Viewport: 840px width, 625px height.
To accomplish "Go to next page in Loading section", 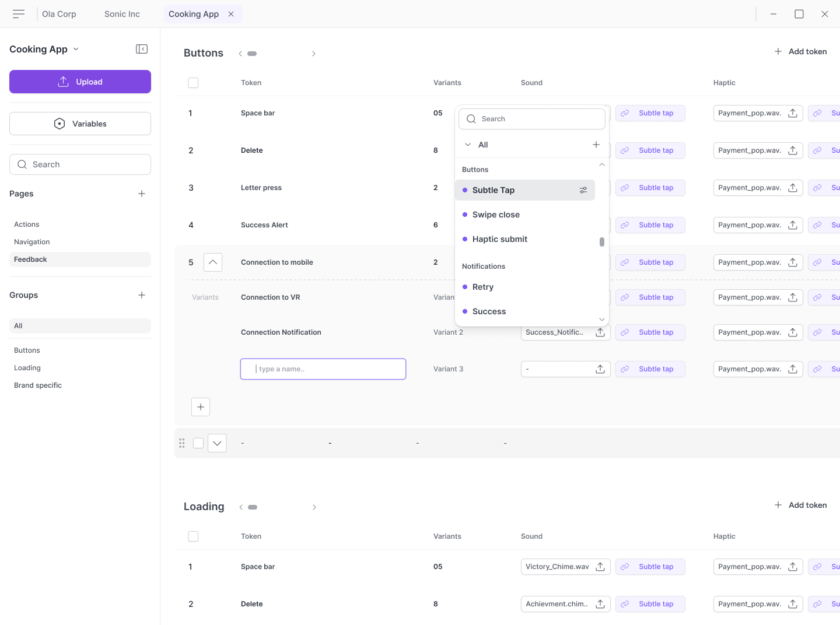I will pyautogui.click(x=314, y=507).
